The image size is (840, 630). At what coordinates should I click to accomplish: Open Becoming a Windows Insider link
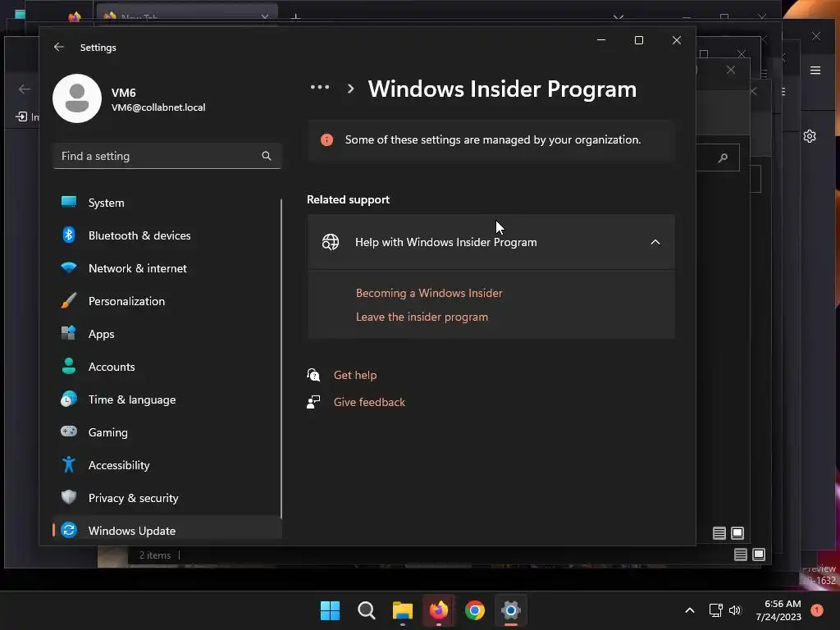429,293
